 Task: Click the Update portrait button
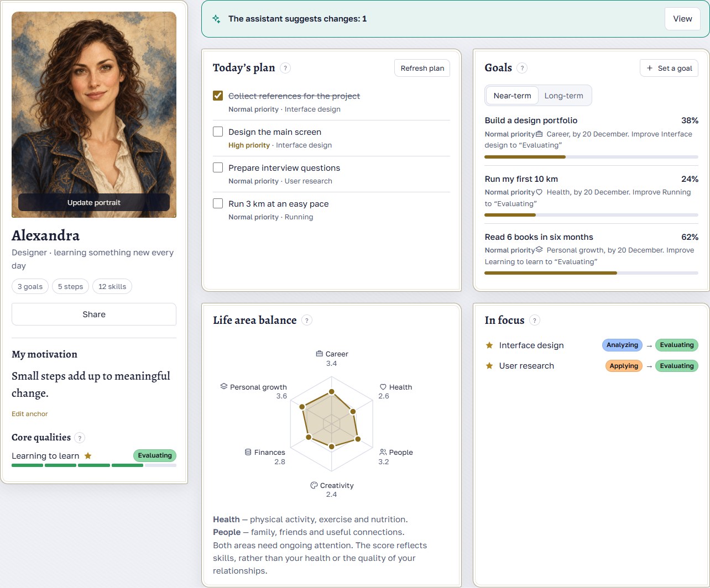(94, 202)
